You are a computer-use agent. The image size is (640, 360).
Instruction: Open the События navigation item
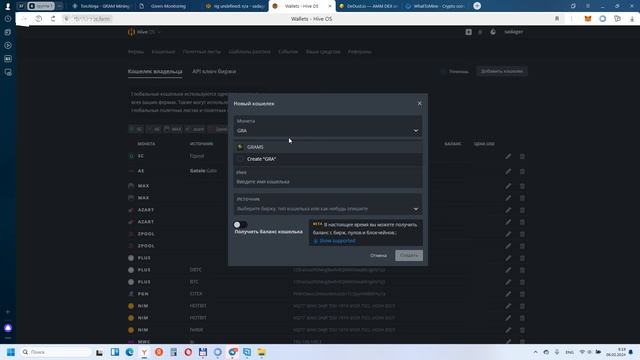(x=288, y=52)
